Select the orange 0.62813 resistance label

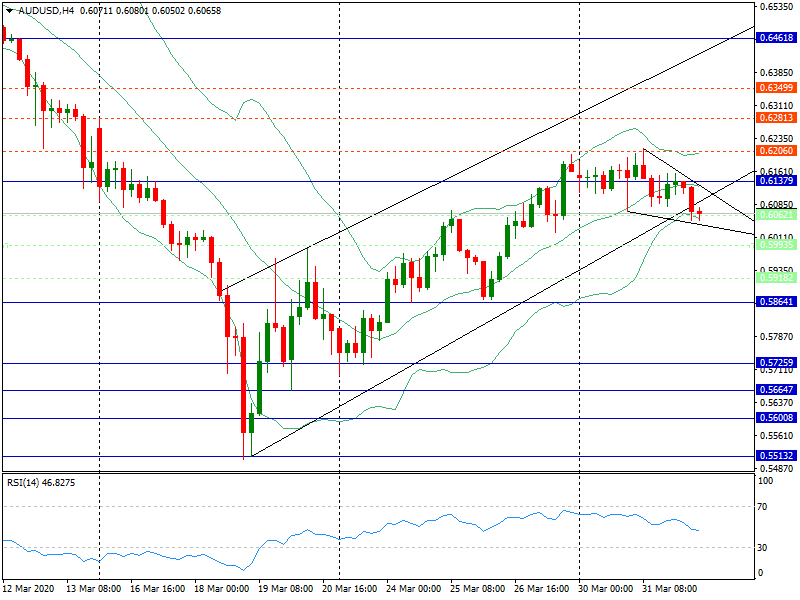pos(776,118)
